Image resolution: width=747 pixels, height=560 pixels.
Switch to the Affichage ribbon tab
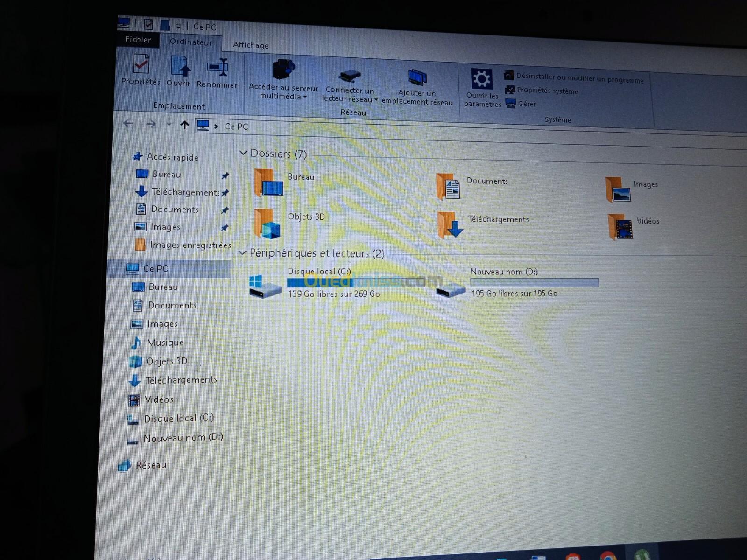[x=250, y=45]
